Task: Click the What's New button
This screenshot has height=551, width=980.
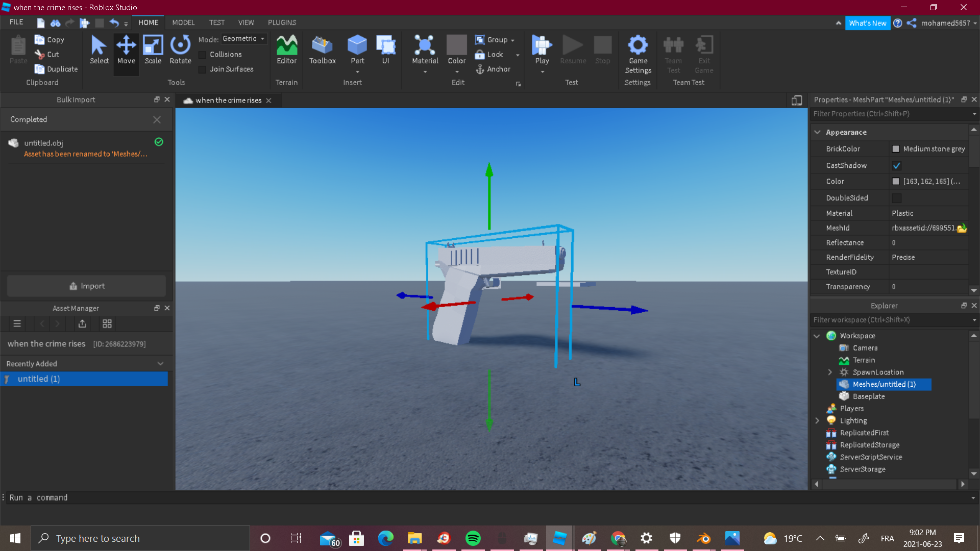Action: 867,23
